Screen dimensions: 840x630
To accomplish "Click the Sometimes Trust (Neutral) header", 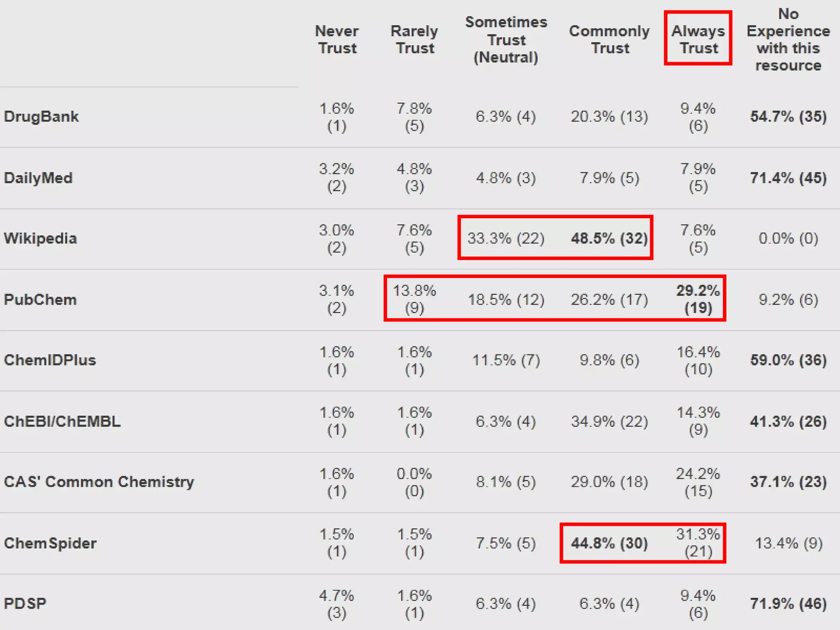I will pos(506,39).
